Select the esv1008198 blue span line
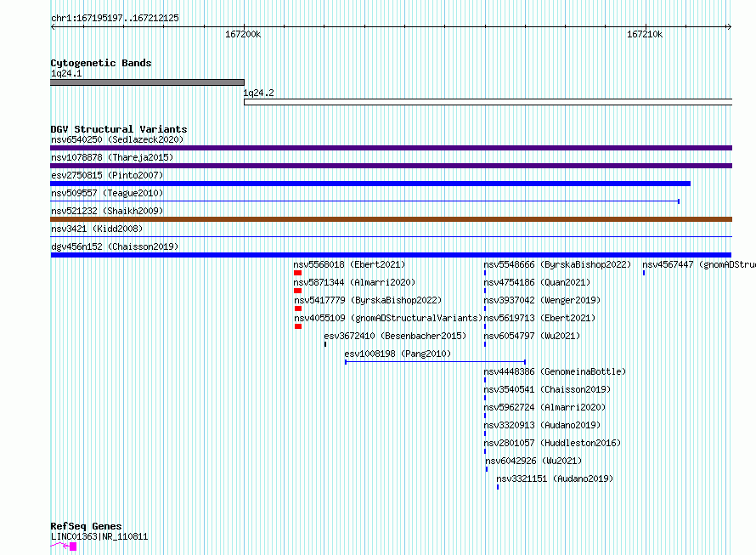This screenshot has height=555, width=756. pos(436,361)
